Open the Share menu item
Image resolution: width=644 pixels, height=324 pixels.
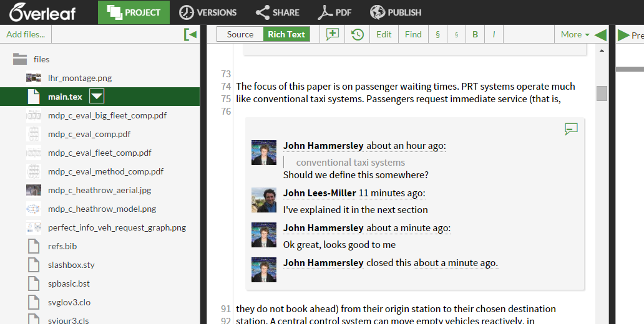pyautogui.click(x=277, y=12)
